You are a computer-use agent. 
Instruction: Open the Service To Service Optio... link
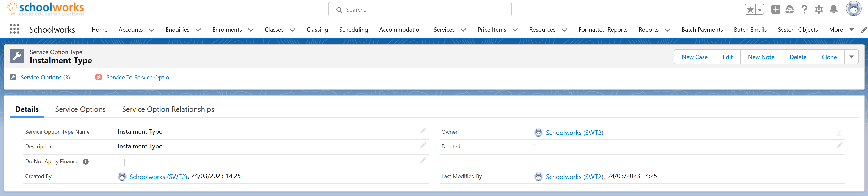[x=140, y=77]
